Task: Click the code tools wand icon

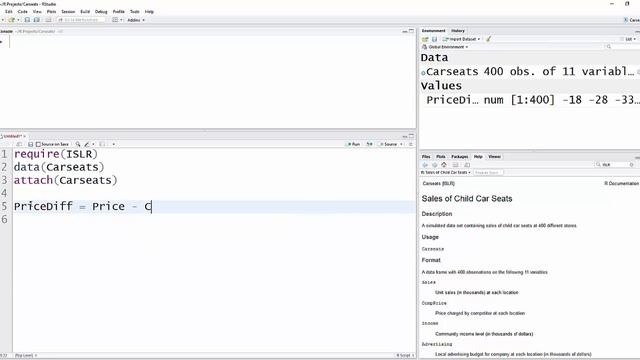Action: point(88,144)
